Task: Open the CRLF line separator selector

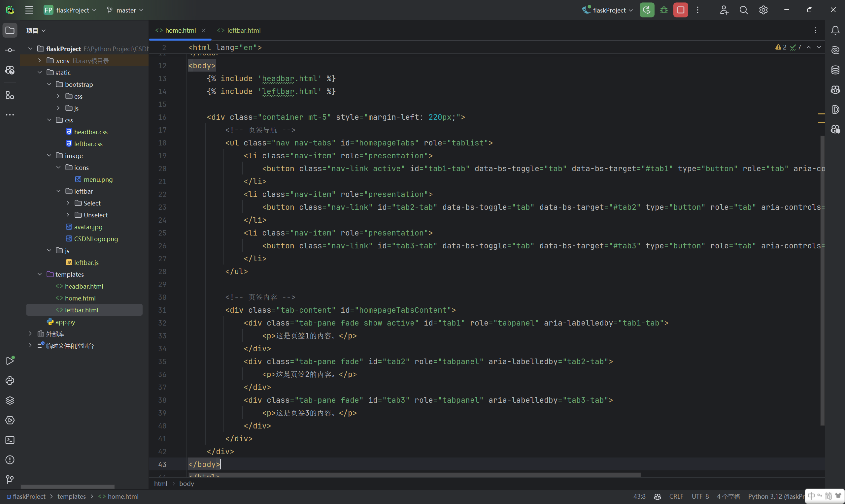Action: click(676, 496)
